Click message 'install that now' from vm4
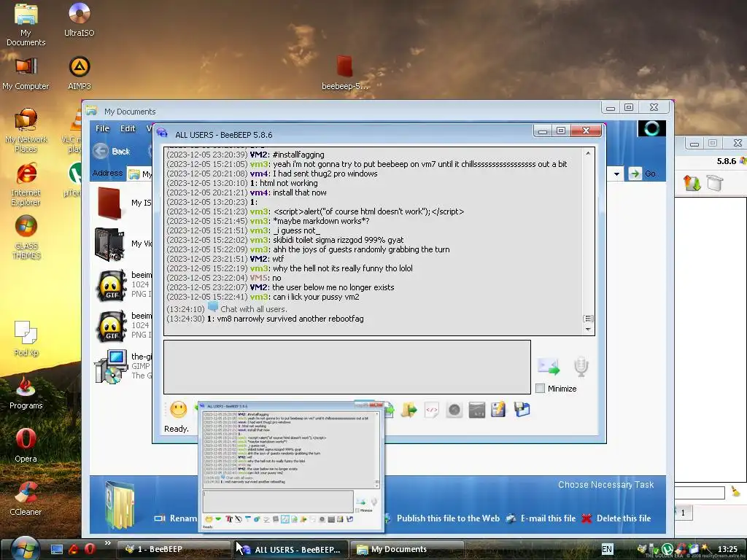Viewport: 747px width, 560px height. click(300, 192)
